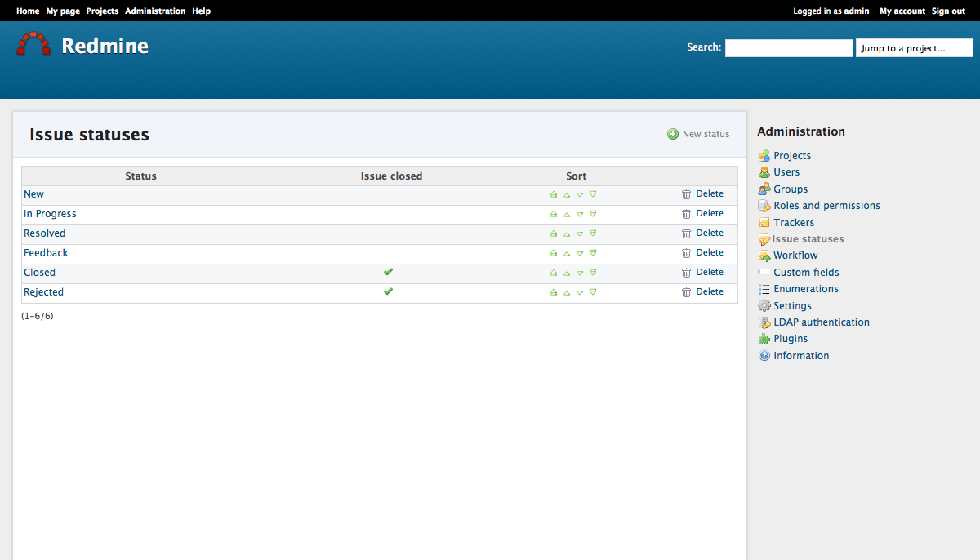Open Enumerations in sidebar
This screenshot has height=560, width=980.
tap(806, 289)
